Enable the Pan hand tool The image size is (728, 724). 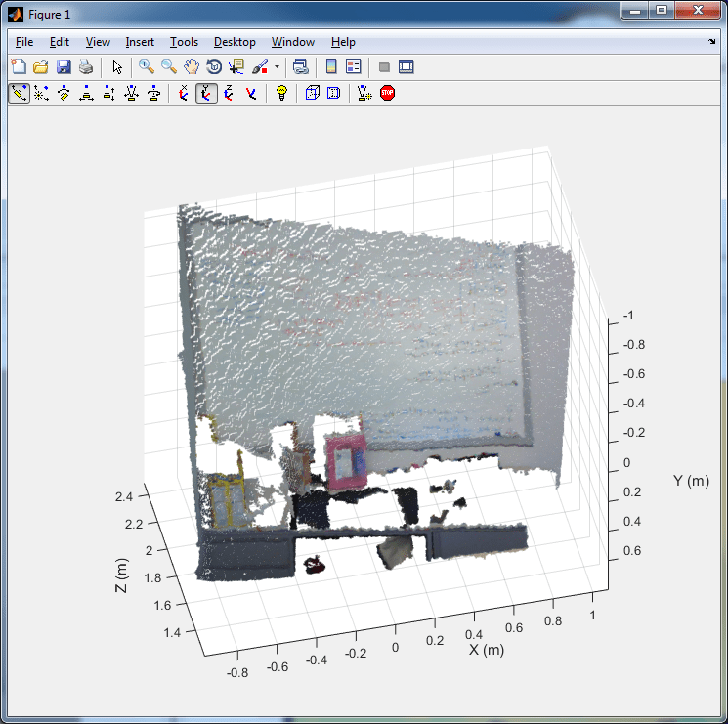point(192,66)
